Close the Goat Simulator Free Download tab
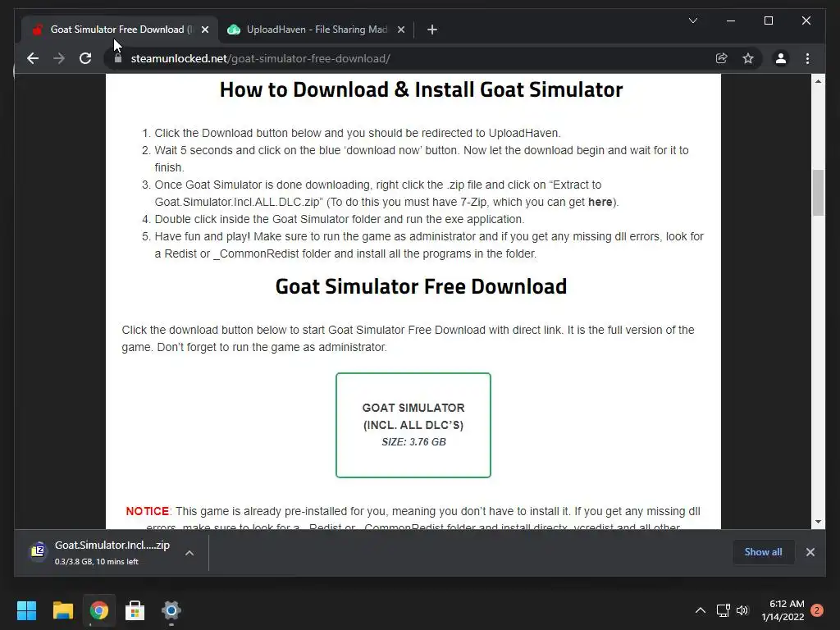This screenshot has width=840, height=630. pyautogui.click(x=204, y=30)
